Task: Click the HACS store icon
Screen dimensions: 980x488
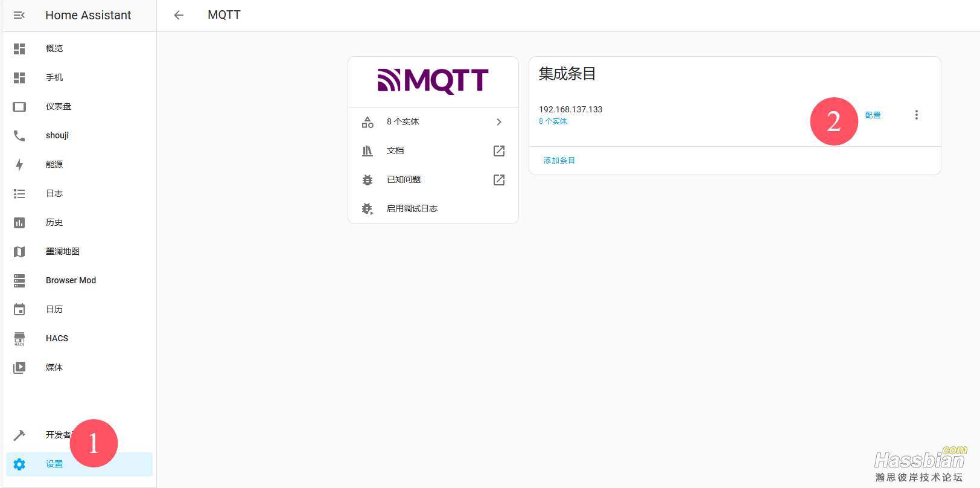Action: (x=19, y=339)
